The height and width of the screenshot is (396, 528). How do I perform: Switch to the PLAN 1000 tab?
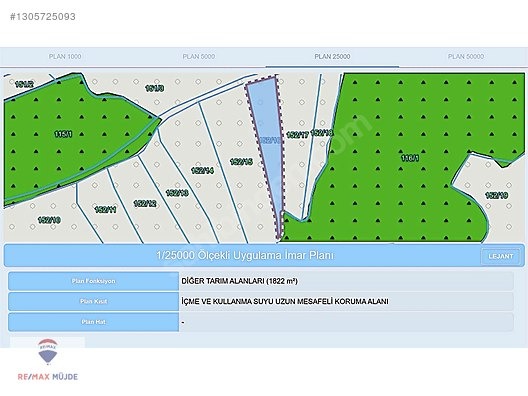[x=65, y=57]
